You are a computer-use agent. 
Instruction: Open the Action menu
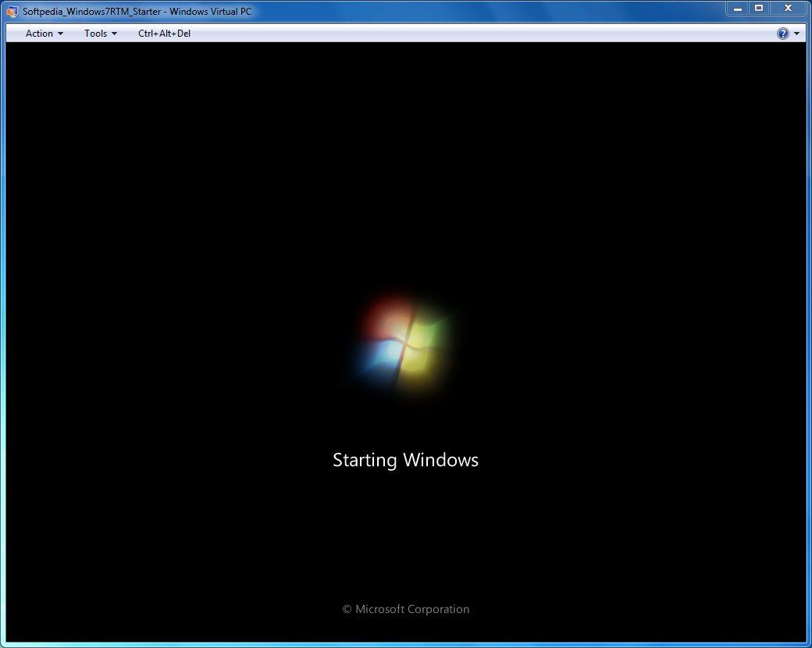pyautogui.click(x=39, y=33)
